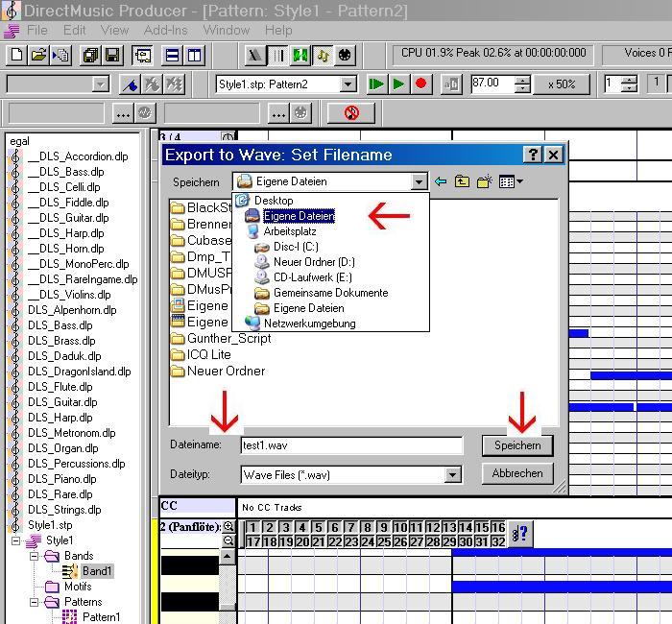672x624 pixels.
Task: Click the Save icon in main toolbar
Action: tap(112, 56)
